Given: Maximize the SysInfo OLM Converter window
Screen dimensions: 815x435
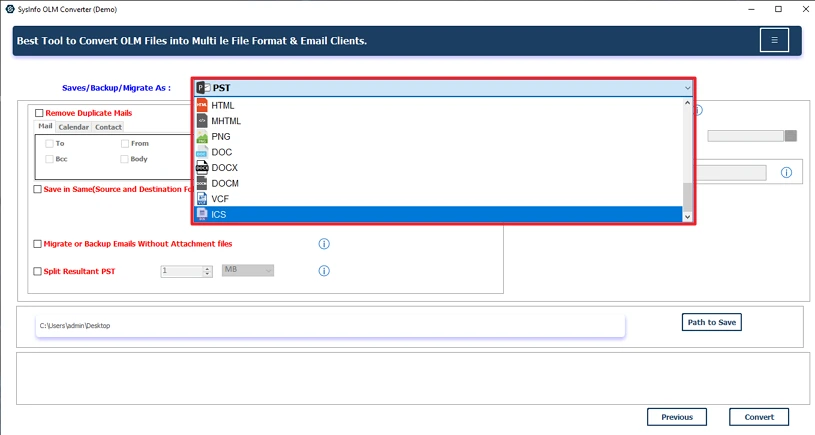Looking at the screenshot, I should (778, 9).
